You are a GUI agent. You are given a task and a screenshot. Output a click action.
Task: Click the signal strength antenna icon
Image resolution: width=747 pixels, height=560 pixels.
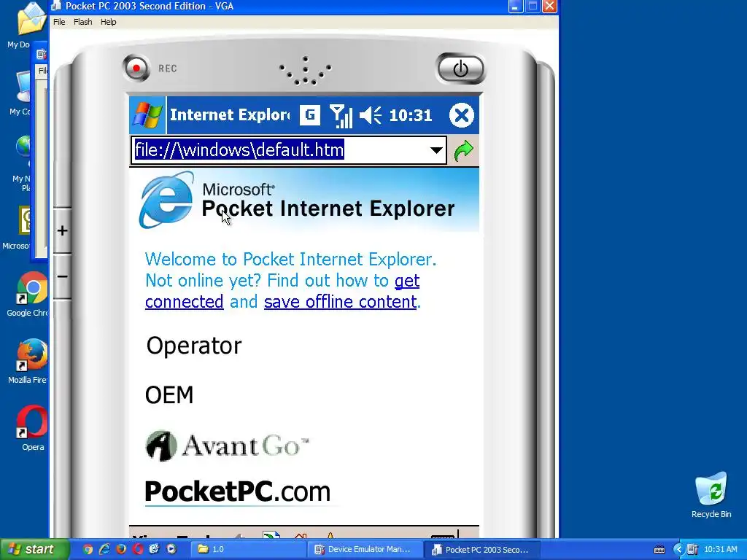coord(341,116)
